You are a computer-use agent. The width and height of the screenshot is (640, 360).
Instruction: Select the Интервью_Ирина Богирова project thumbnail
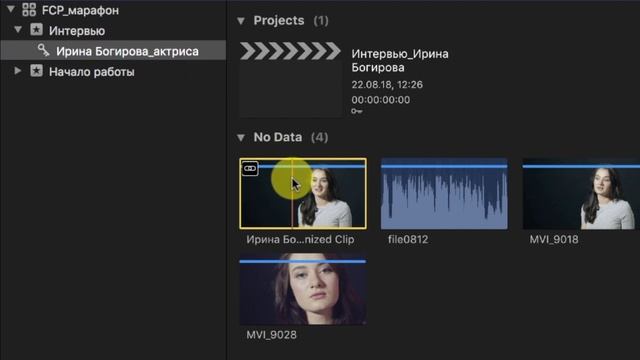tap(290, 80)
